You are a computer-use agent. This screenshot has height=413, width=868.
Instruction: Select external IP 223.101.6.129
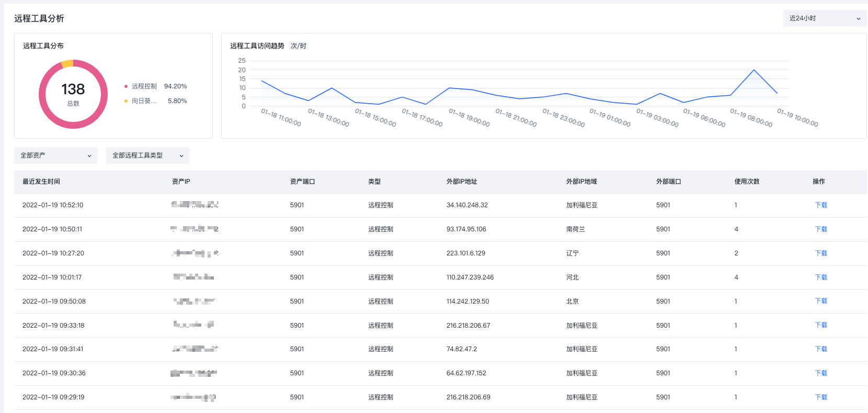466,253
